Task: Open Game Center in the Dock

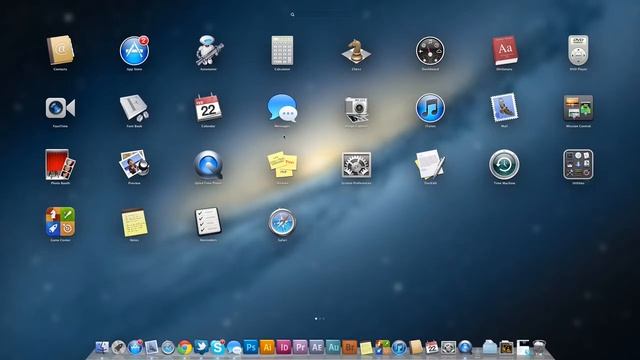Action: point(382,348)
